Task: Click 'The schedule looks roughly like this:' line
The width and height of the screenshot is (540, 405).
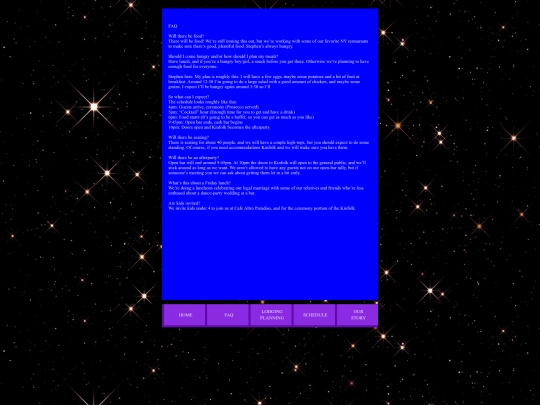Action: [202, 102]
